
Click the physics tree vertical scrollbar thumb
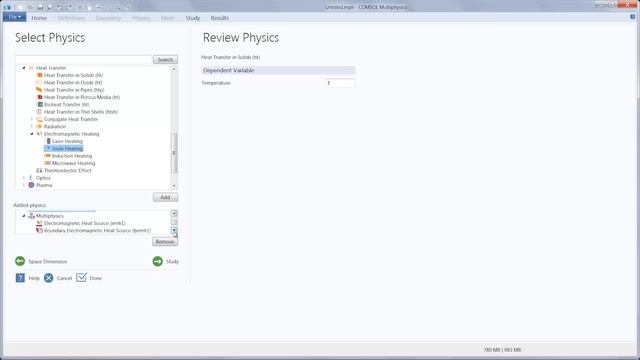174,153
